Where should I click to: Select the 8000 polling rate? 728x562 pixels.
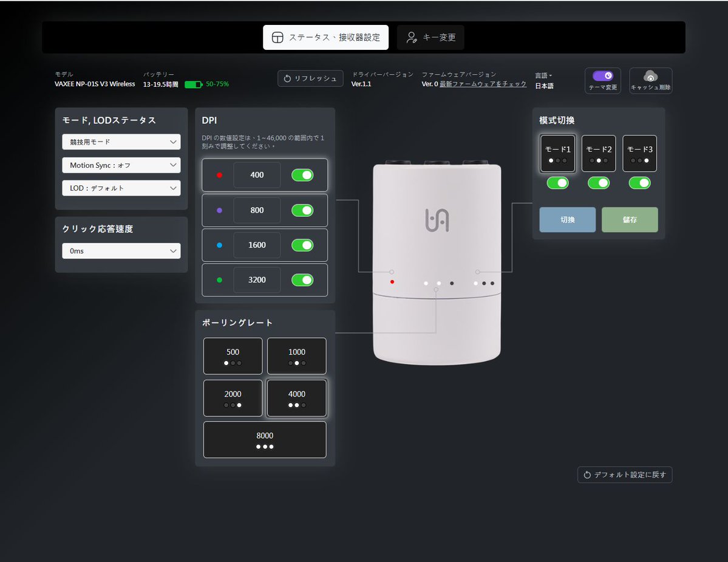265,440
